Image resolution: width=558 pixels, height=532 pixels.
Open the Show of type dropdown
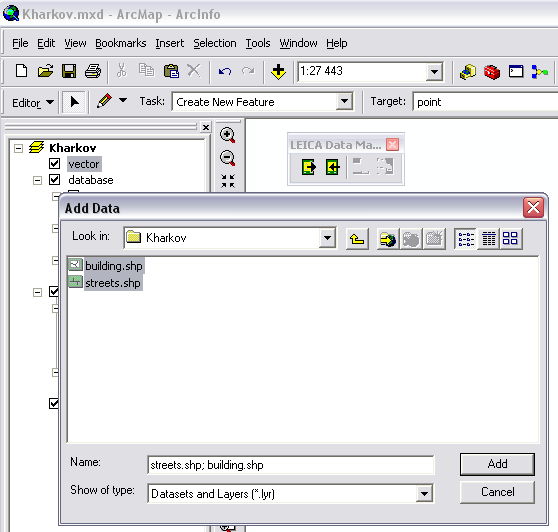tap(424, 494)
